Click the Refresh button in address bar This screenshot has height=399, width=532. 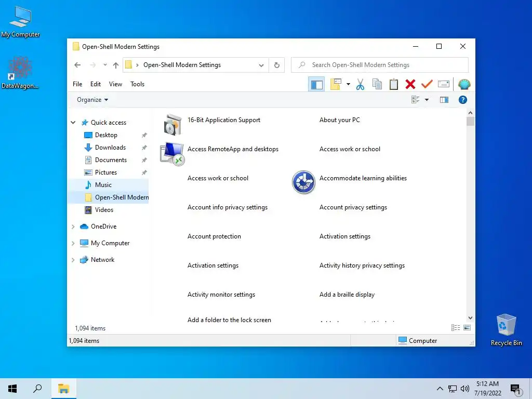pyautogui.click(x=277, y=65)
